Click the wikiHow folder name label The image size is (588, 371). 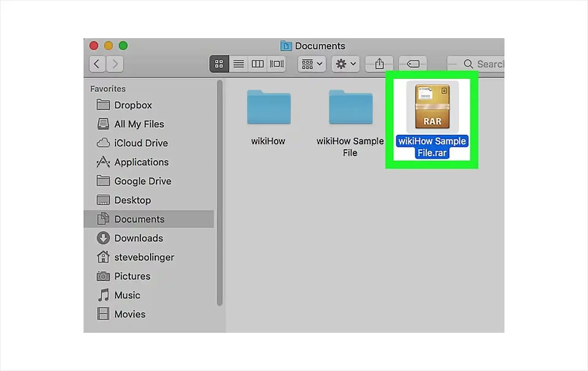(x=268, y=141)
